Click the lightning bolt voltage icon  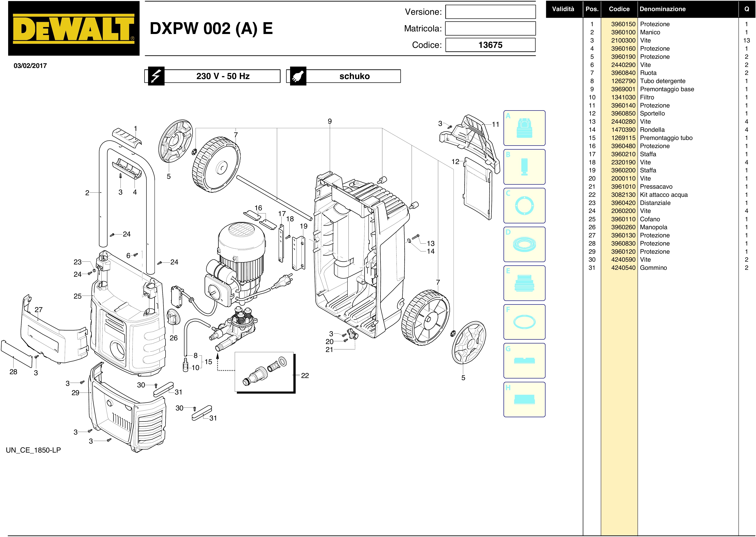[156, 76]
